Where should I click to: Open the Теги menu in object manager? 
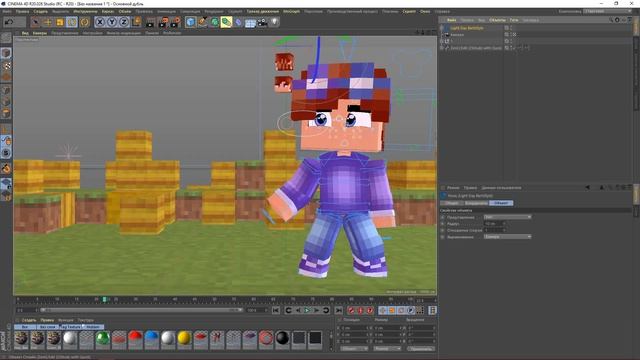(x=514, y=20)
